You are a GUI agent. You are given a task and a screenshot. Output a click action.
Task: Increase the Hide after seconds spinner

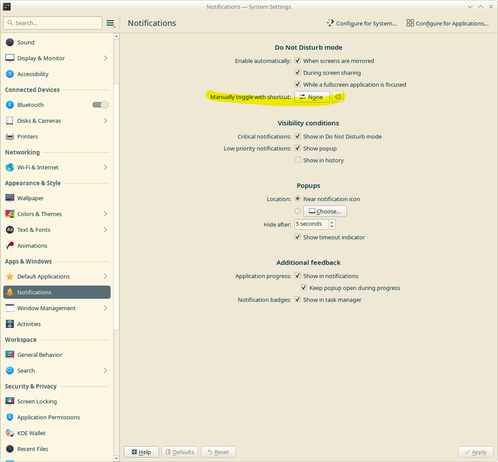click(332, 222)
